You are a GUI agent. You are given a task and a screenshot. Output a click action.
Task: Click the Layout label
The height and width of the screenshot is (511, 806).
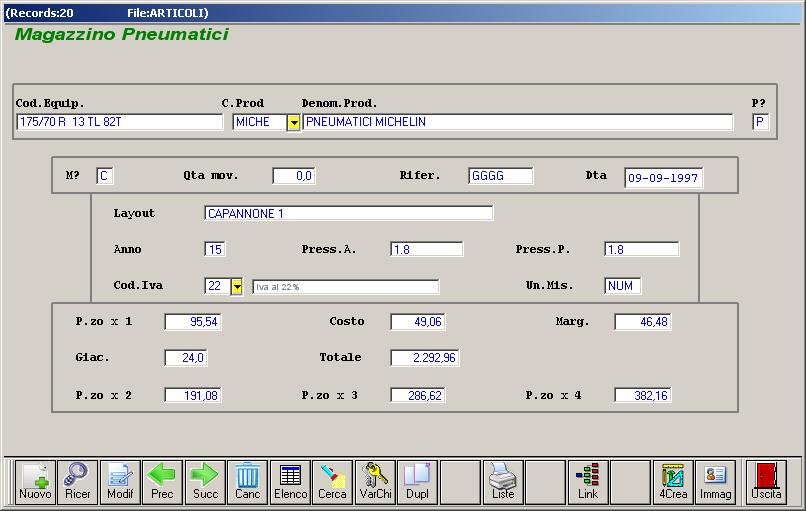coord(134,213)
